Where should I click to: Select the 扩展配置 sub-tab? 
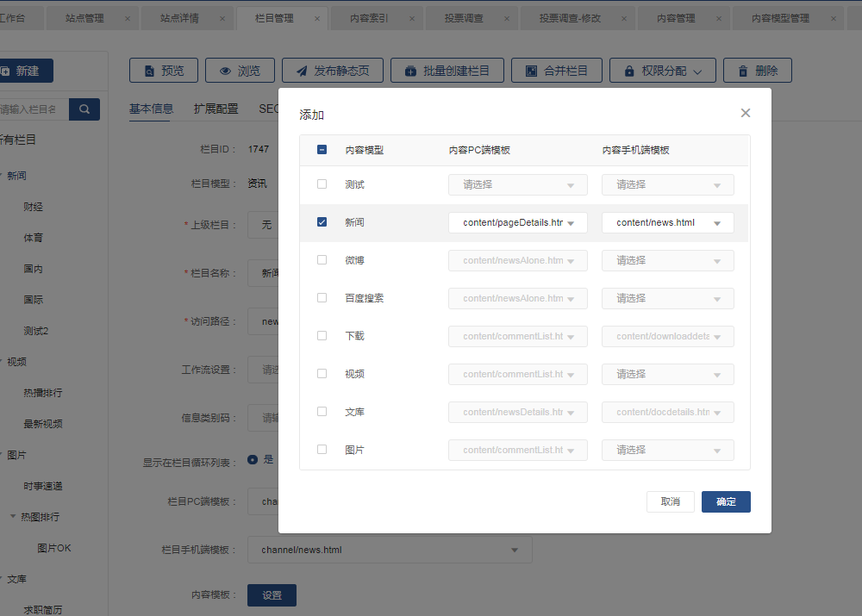point(215,109)
